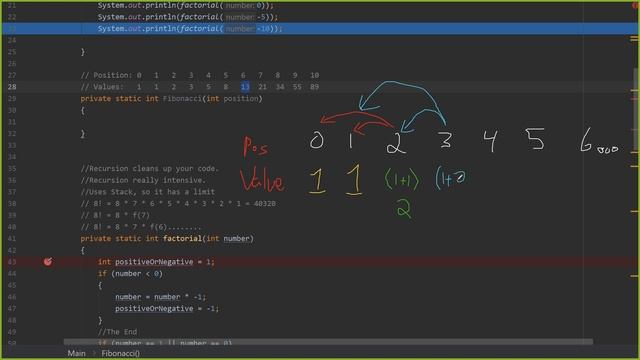Screen dimensions: 640x360
Task: Click comment 'Uses Stack, so it has a limit'
Action: [x=147, y=192]
